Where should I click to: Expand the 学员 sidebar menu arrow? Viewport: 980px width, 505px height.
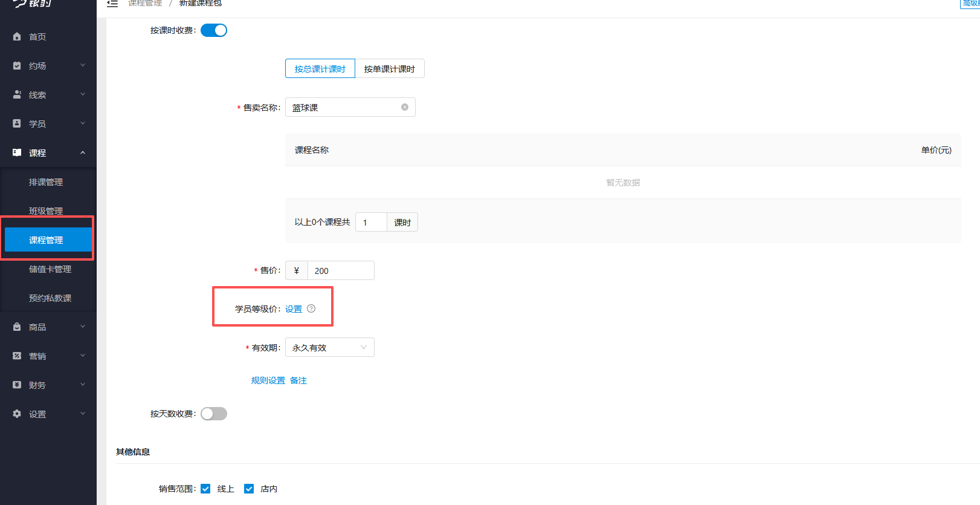point(83,123)
